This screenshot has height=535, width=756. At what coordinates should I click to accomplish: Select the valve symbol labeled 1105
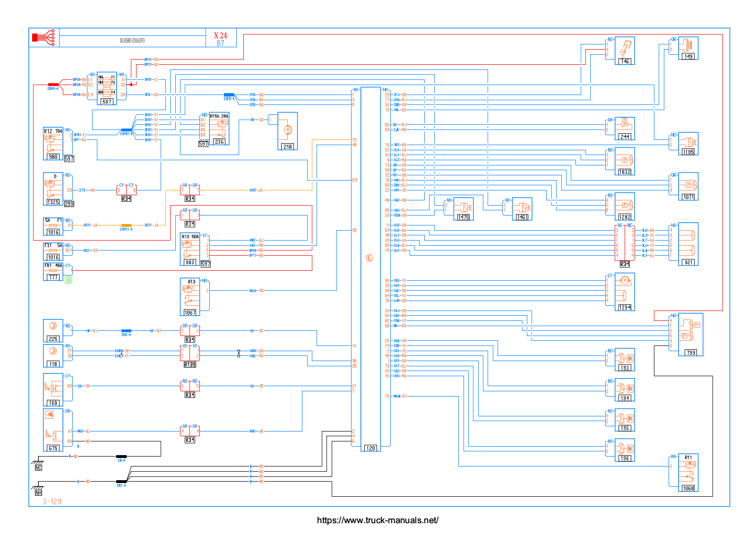point(688,144)
